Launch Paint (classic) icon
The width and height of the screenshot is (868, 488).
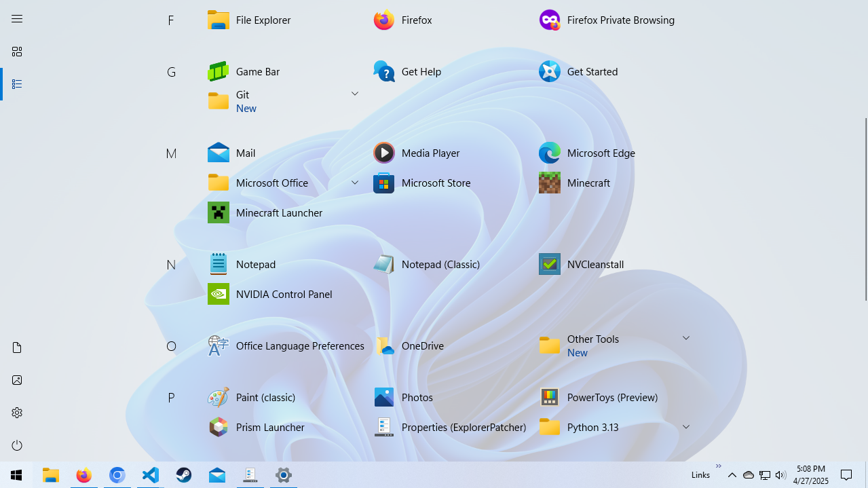tap(219, 397)
